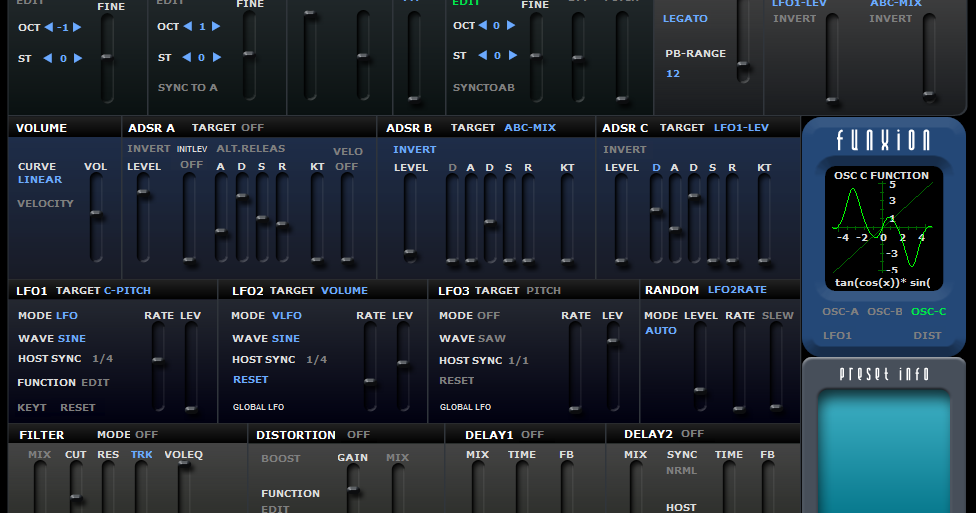Decrease first oscillator OCT value of -1
This screenshot has height=513, width=976.
[49, 27]
